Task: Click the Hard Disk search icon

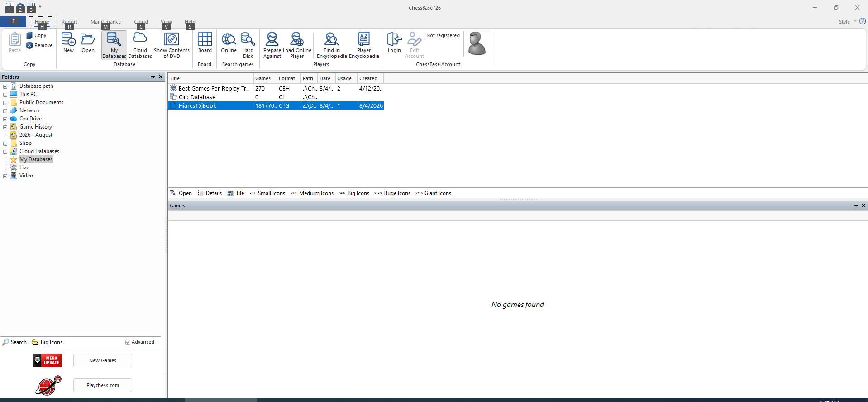Action: point(248,45)
